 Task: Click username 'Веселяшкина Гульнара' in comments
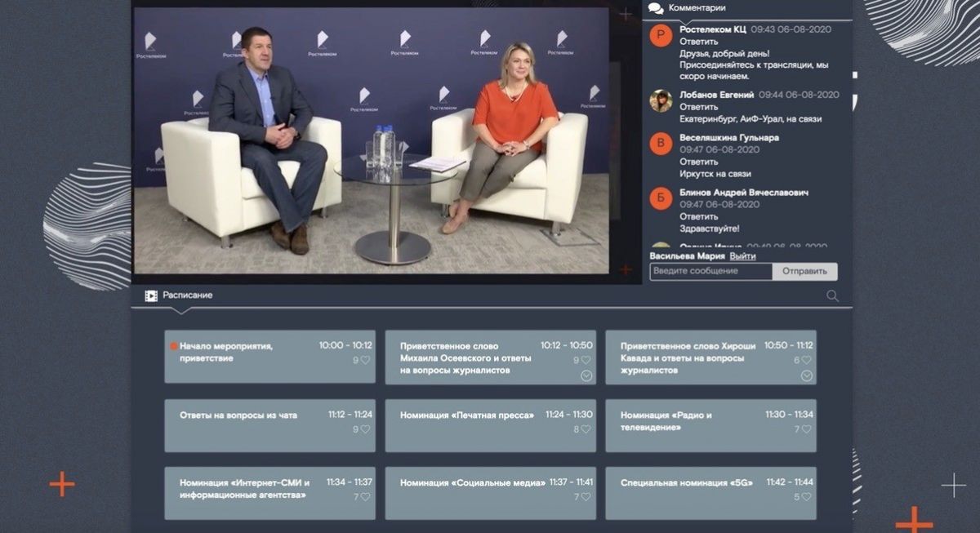729,138
